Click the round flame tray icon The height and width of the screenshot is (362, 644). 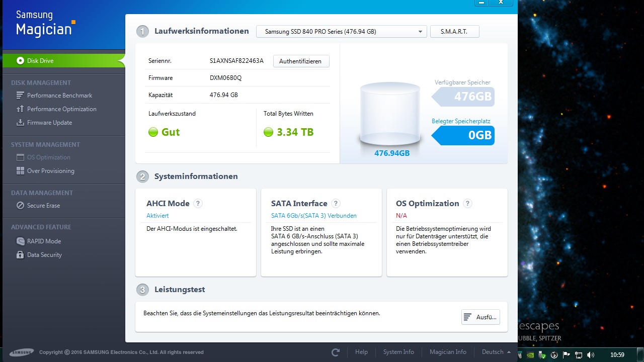click(x=554, y=355)
